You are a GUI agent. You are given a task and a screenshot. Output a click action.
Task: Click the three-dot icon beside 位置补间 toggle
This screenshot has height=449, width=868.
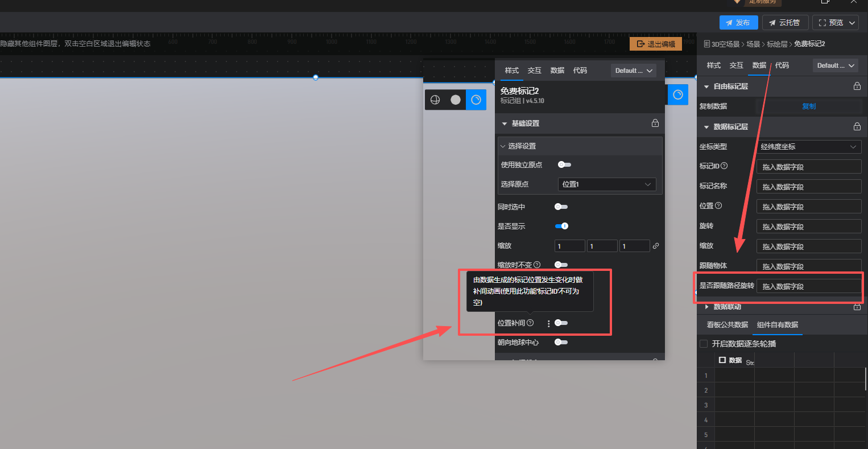click(x=549, y=323)
